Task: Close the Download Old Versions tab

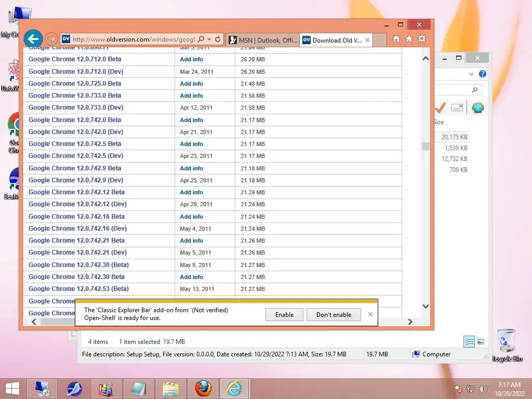Action: (367, 40)
